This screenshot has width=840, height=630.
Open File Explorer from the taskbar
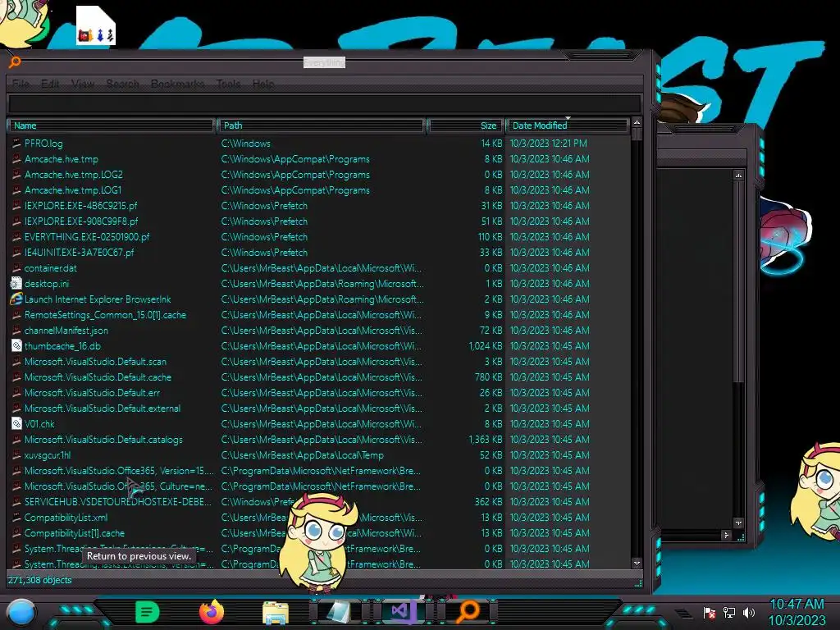pyautogui.click(x=276, y=612)
